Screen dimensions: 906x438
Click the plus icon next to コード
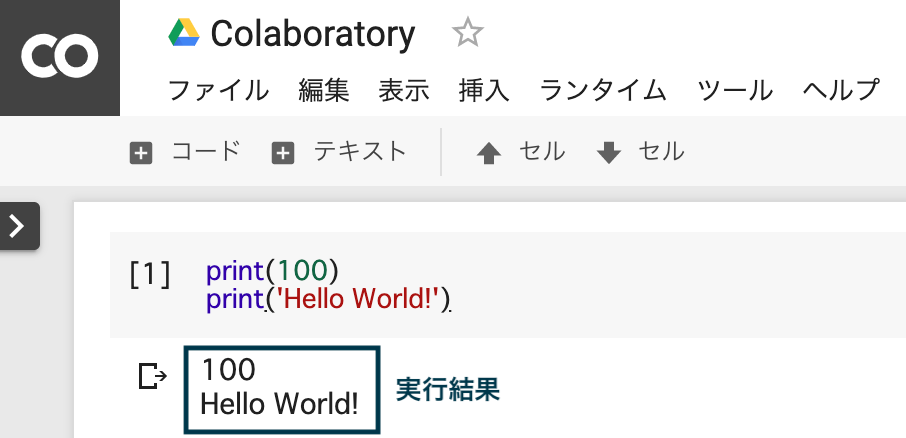coord(141,154)
